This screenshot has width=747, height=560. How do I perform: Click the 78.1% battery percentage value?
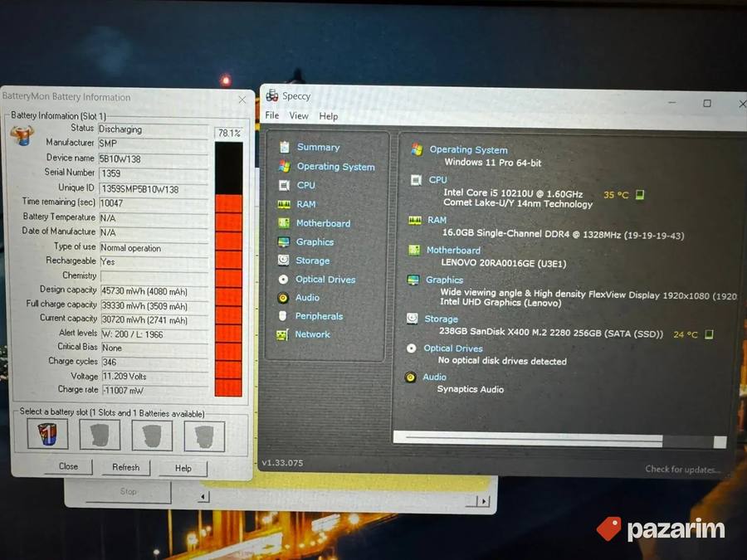coord(229,134)
